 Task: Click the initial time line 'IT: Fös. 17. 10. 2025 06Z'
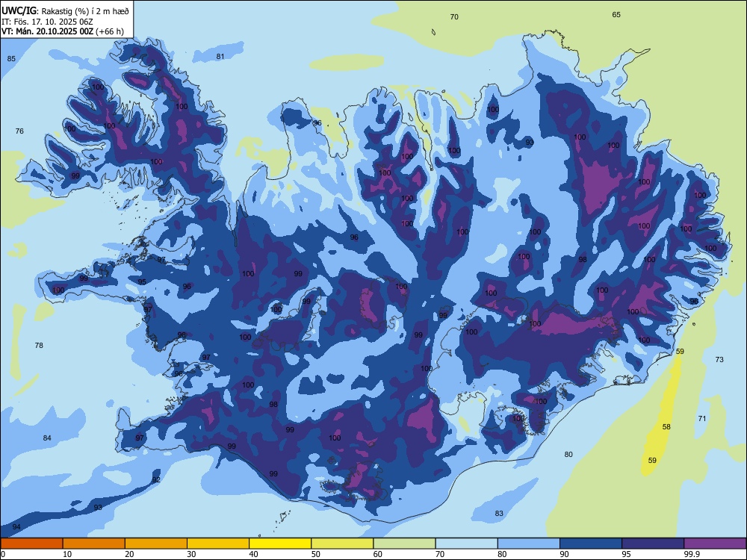pyautogui.click(x=46, y=22)
